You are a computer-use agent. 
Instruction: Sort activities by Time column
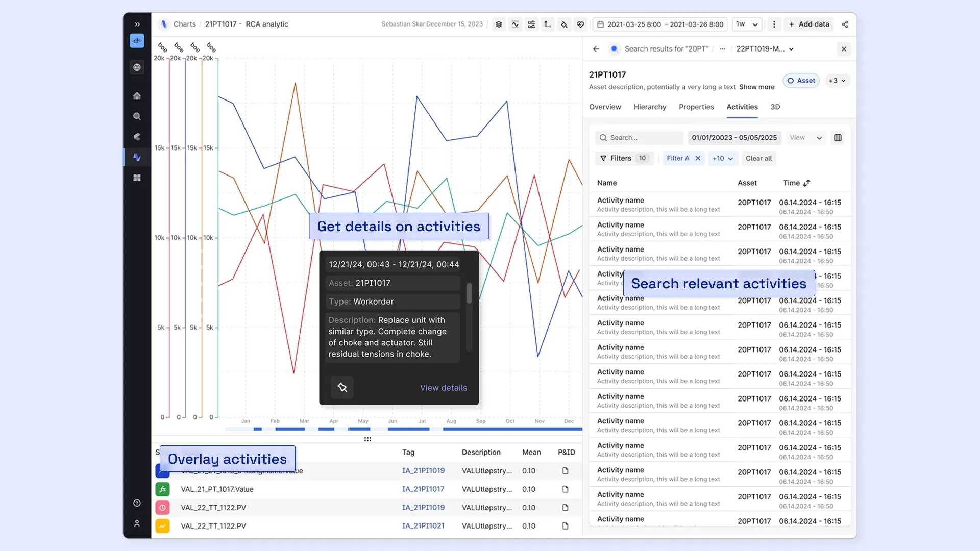tap(796, 183)
